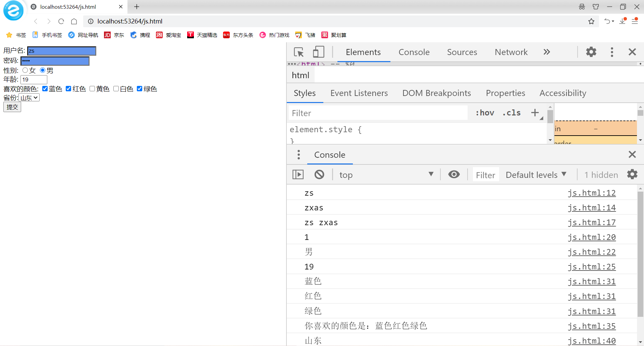The width and height of the screenshot is (644, 346).
Task: Uncheck the 红色 color checkbox
Action: (x=69, y=89)
